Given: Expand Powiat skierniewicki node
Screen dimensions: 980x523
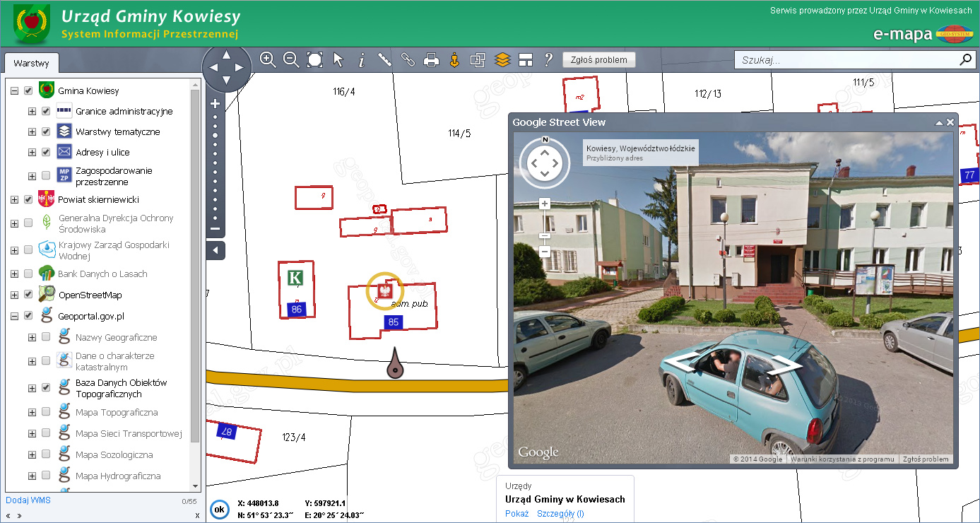Looking at the screenshot, I should click(14, 199).
